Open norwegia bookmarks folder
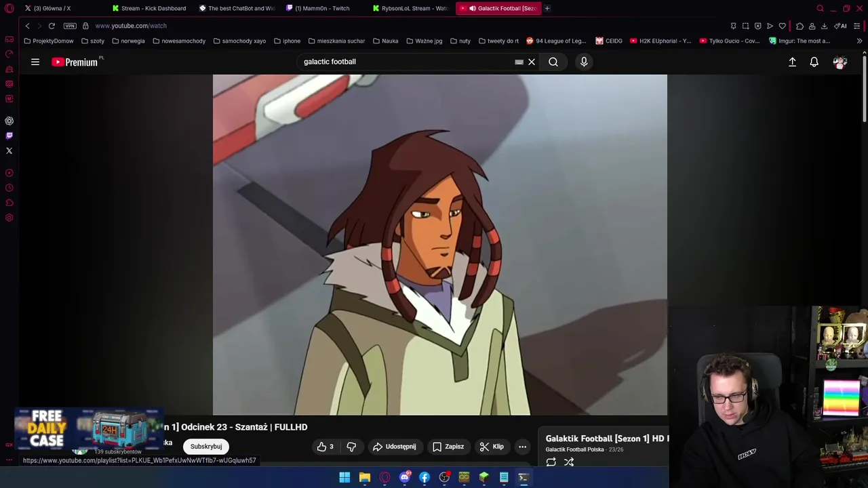 click(128, 41)
